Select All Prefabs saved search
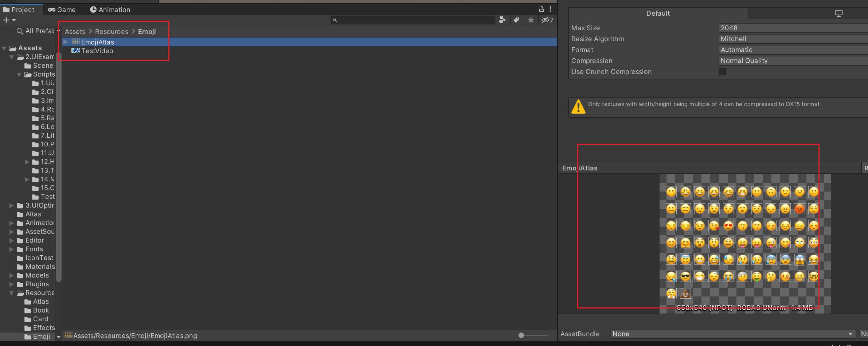 (x=35, y=31)
